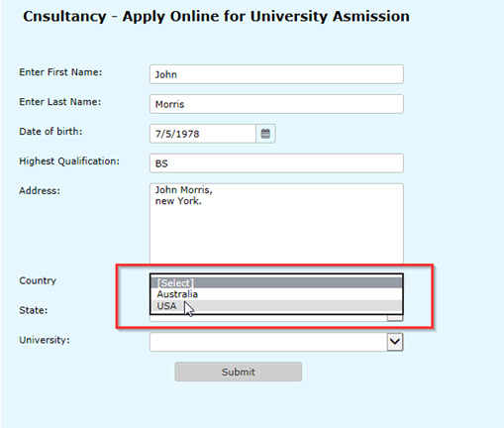Click the Address label

[40, 190]
